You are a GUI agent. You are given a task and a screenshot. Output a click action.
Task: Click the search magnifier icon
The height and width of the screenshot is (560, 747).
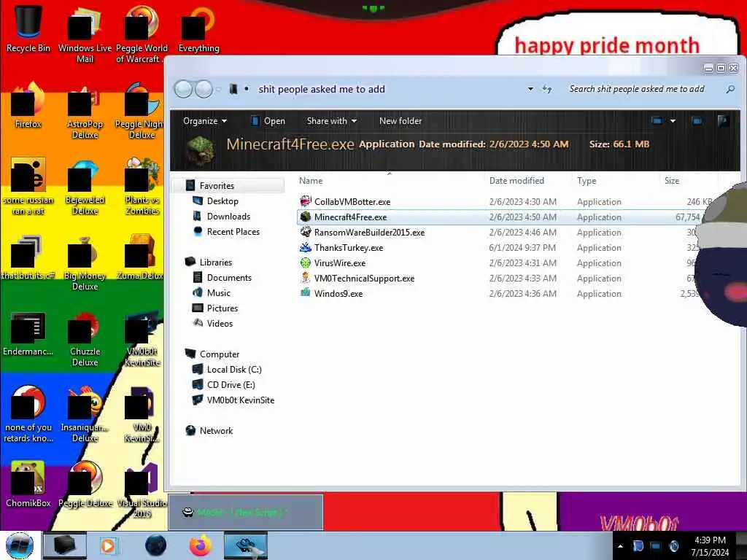pyautogui.click(x=729, y=89)
